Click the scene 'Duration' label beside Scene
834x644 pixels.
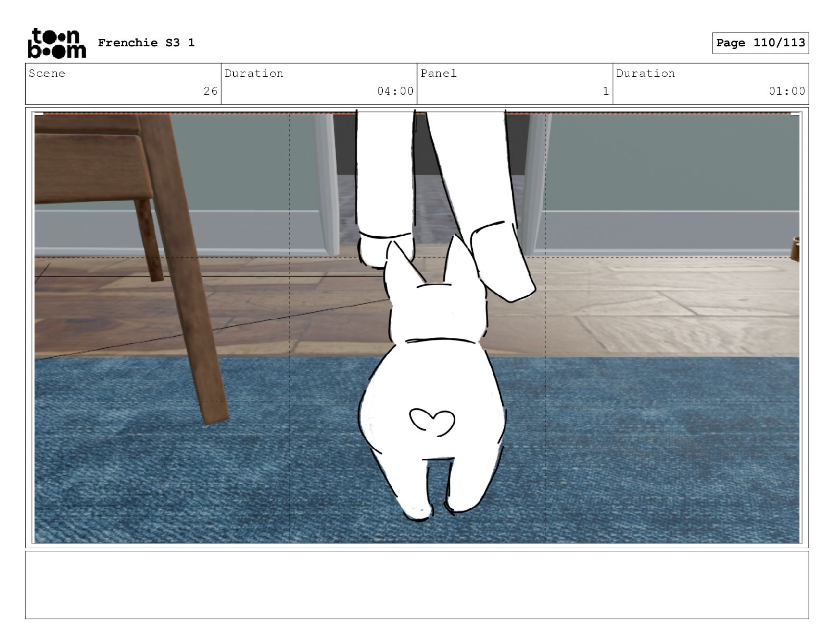coord(254,73)
